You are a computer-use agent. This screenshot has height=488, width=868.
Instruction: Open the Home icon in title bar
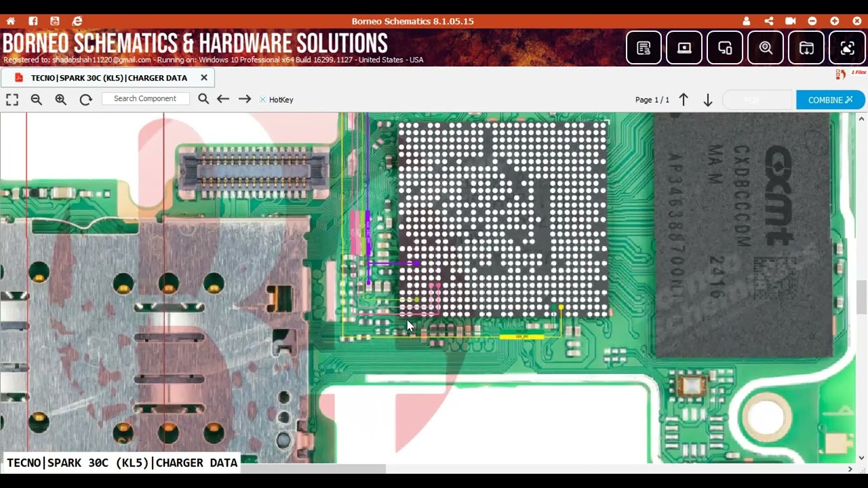tap(10, 21)
